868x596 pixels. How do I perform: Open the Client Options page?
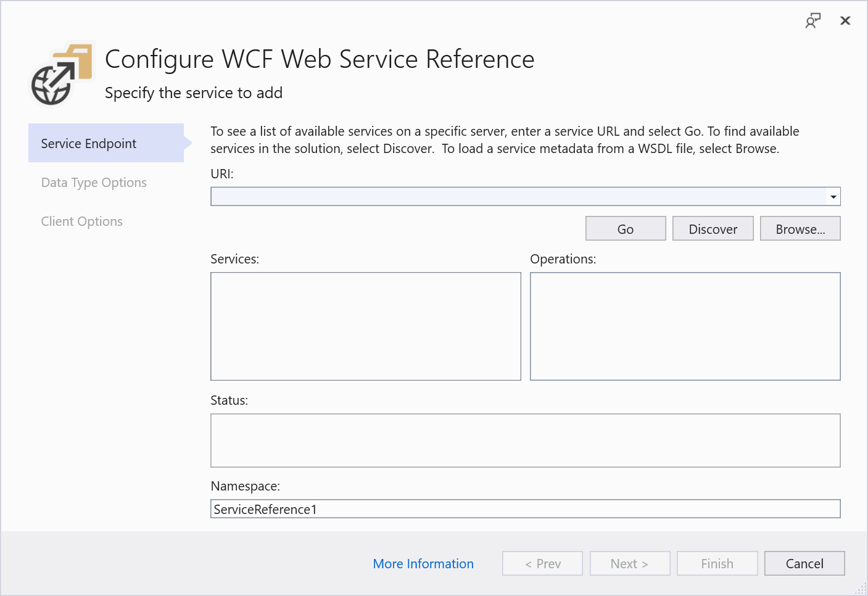coord(81,221)
